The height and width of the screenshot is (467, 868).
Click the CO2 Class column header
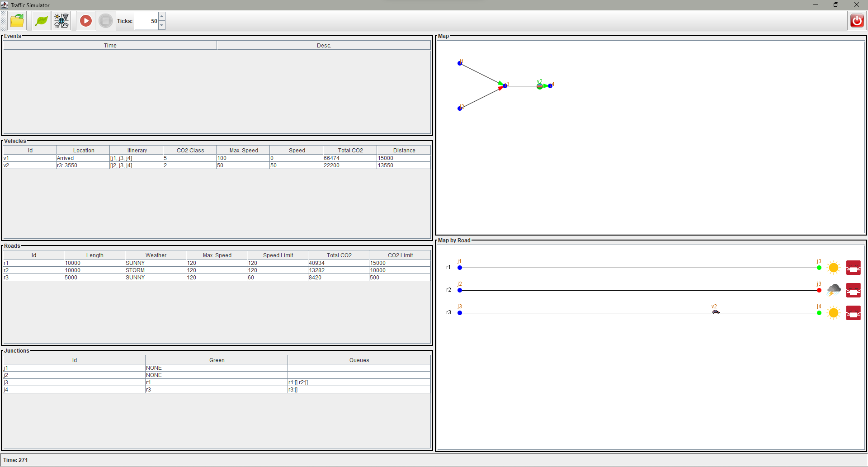[x=190, y=150]
